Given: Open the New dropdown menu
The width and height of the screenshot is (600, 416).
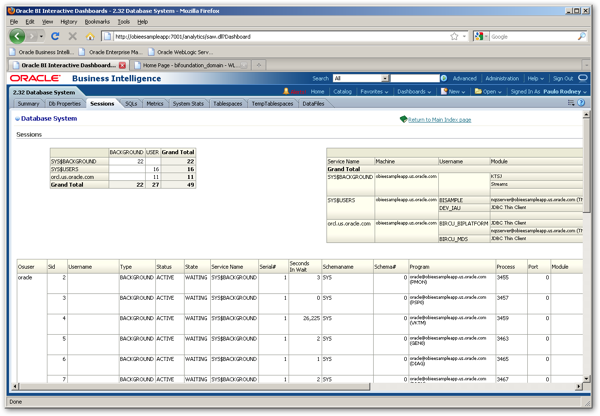Looking at the screenshot, I should pos(453,91).
